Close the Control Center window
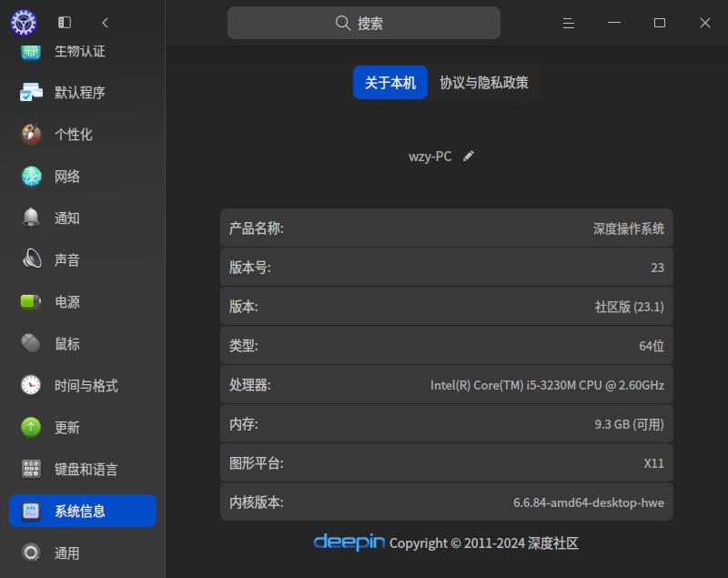This screenshot has height=578, width=728. click(x=704, y=23)
